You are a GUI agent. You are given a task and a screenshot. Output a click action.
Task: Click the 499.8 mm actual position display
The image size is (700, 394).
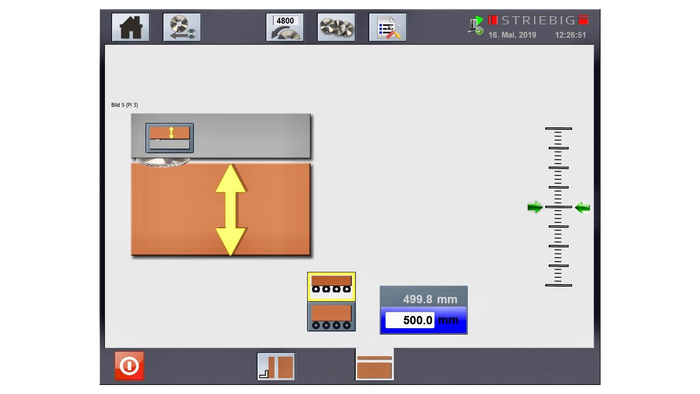(424, 298)
